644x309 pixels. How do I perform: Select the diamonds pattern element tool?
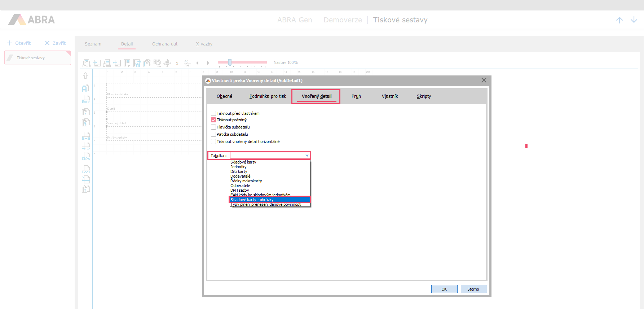coord(86,170)
